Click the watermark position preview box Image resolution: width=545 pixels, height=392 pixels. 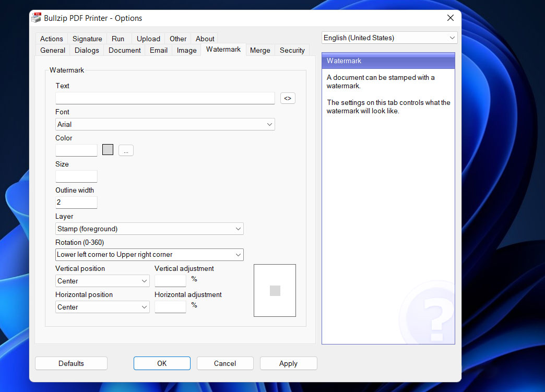coord(275,290)
